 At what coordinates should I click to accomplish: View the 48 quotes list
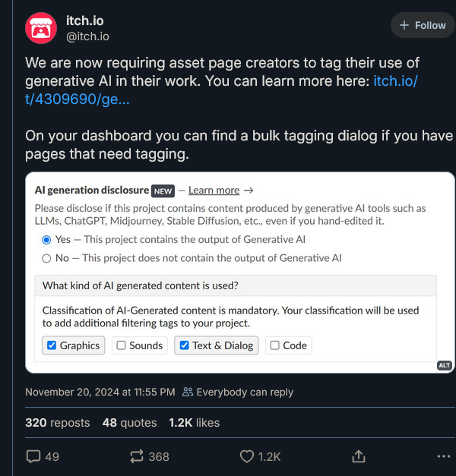(129, 423)
